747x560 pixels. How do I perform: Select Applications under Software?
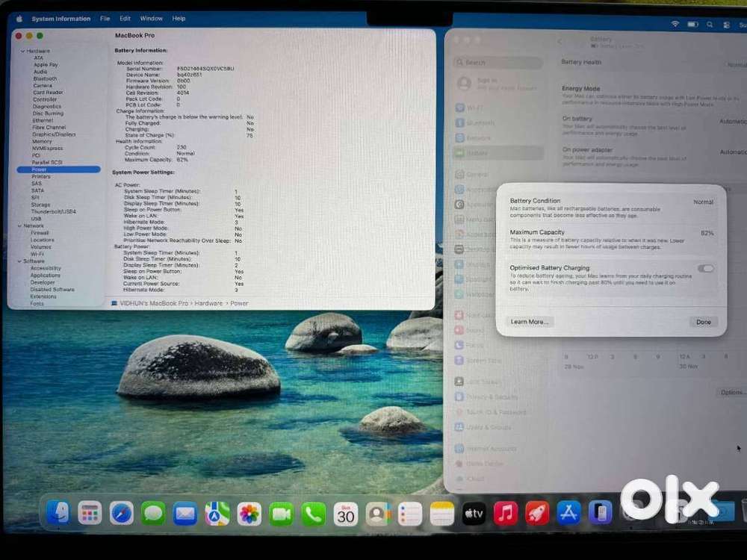pyautogui.click(x=46, y=276)
